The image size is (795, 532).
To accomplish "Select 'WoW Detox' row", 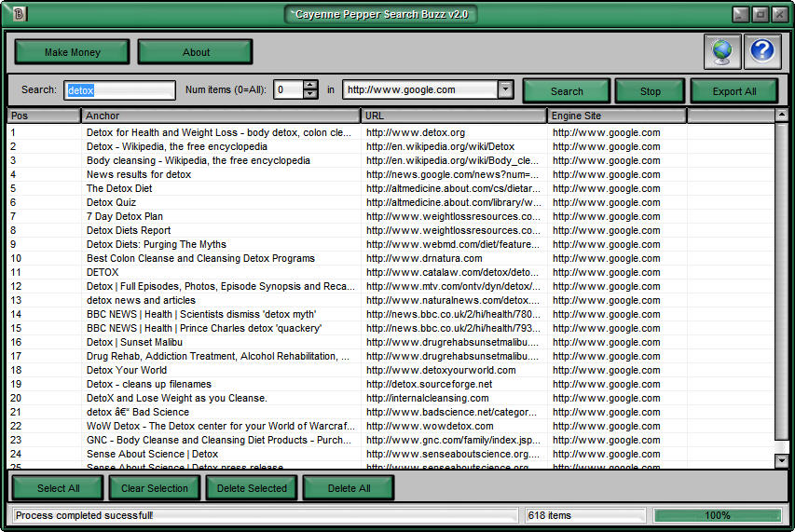I will point(391,426).
